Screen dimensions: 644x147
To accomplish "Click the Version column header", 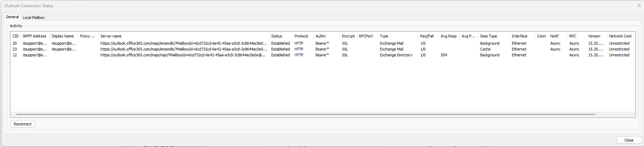I will click(596, 36).
